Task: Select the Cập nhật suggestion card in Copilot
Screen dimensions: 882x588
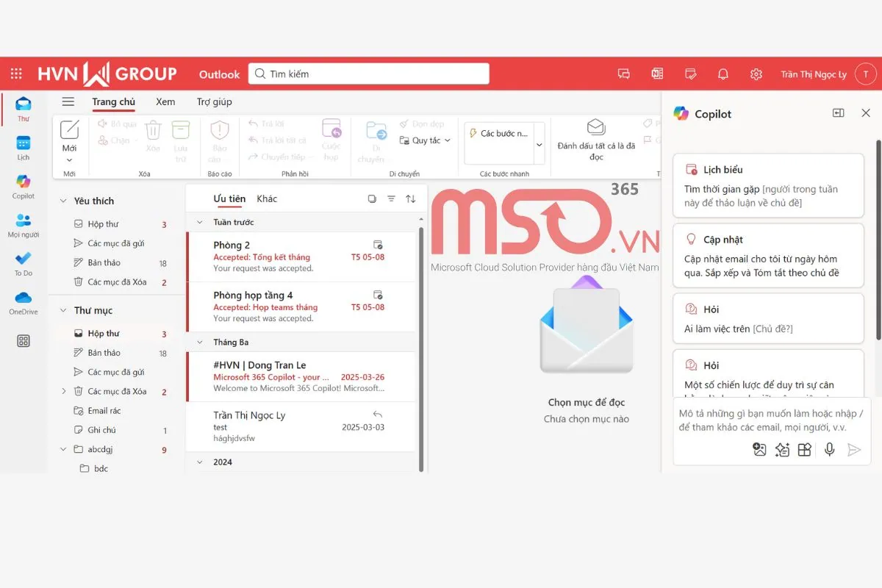Action: tap(767, 255)
